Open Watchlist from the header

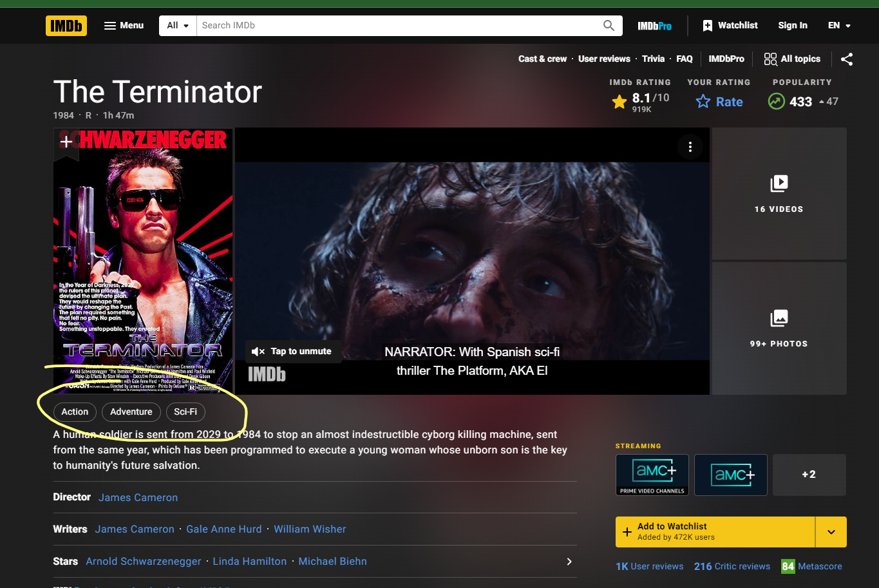pyautogui.click(x=730, y=26)
